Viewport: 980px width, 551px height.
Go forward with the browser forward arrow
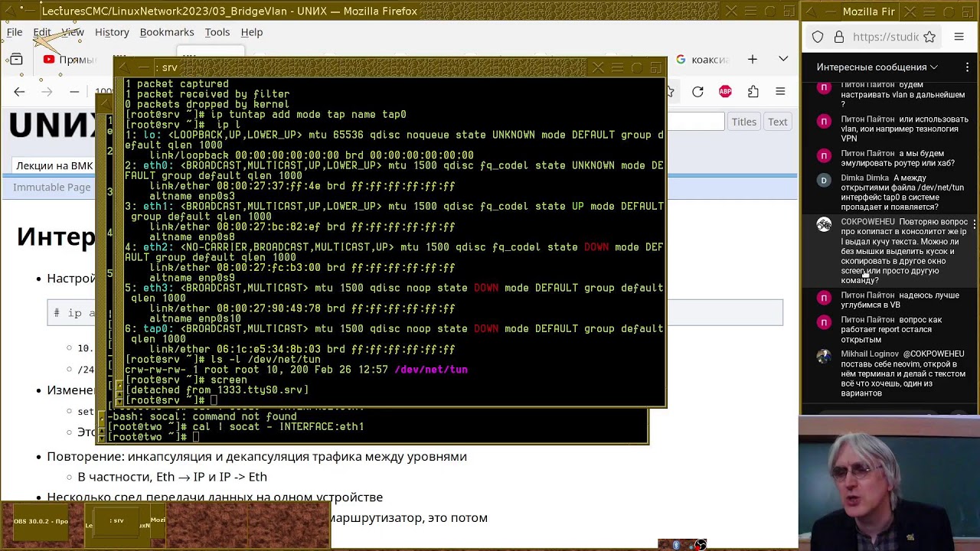coord(47,92)
